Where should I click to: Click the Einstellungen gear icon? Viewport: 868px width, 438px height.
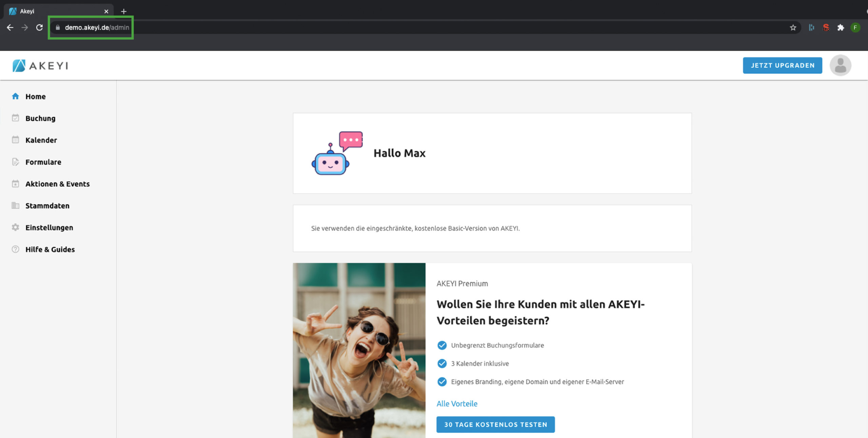15,227
